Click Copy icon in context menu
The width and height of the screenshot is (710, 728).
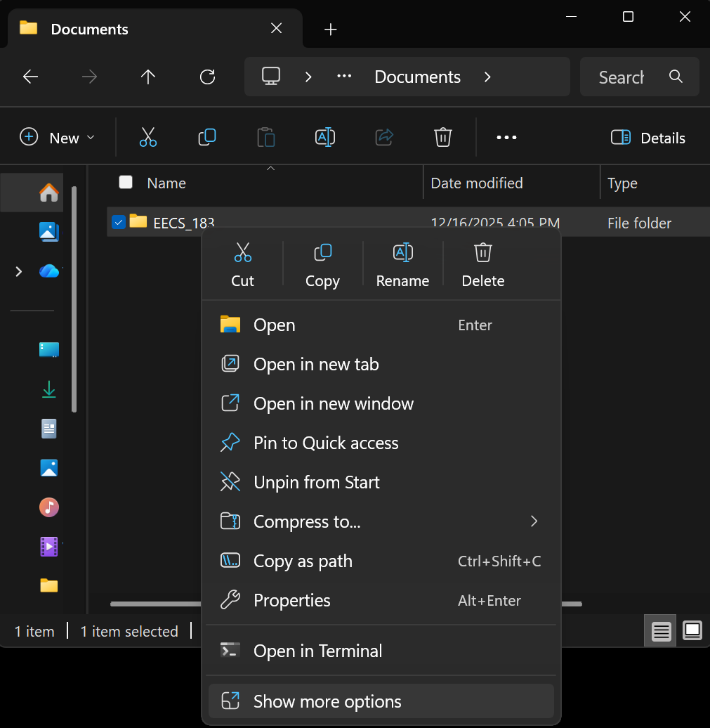tap(322, 252)
